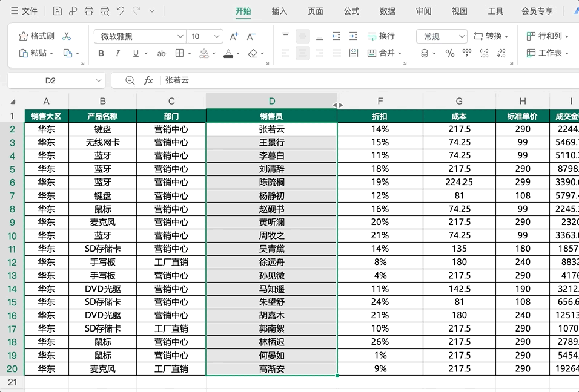Toggle underline formatting
Image resolution: width=579 pixels, height=392 pixels.
pos(136,53)
